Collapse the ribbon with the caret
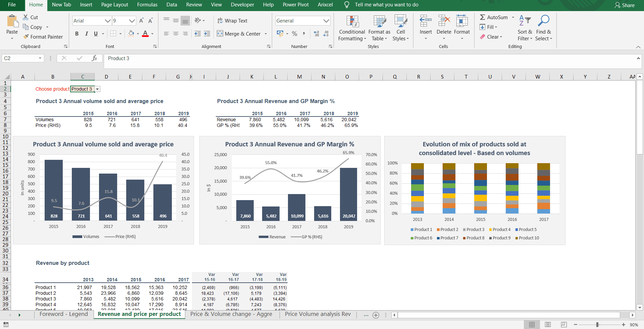This screenshot has height=329, width=644. (638, 47)
